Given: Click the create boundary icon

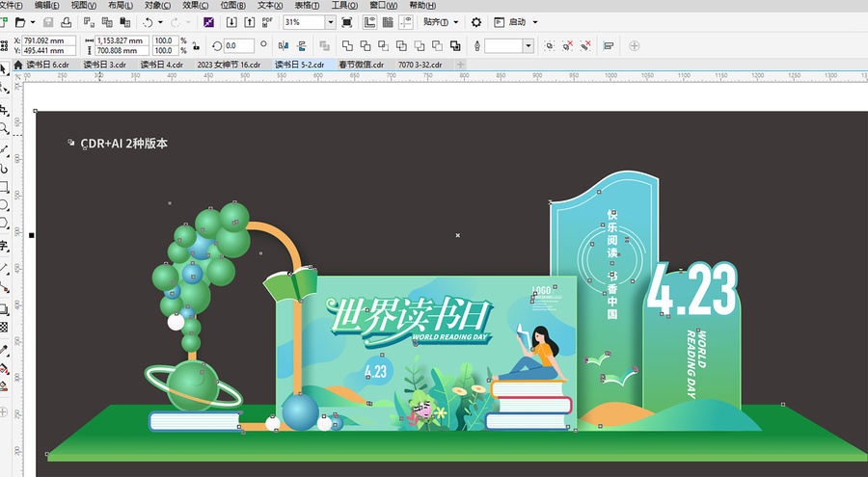Looking at the screenshot, I should 455,45.
